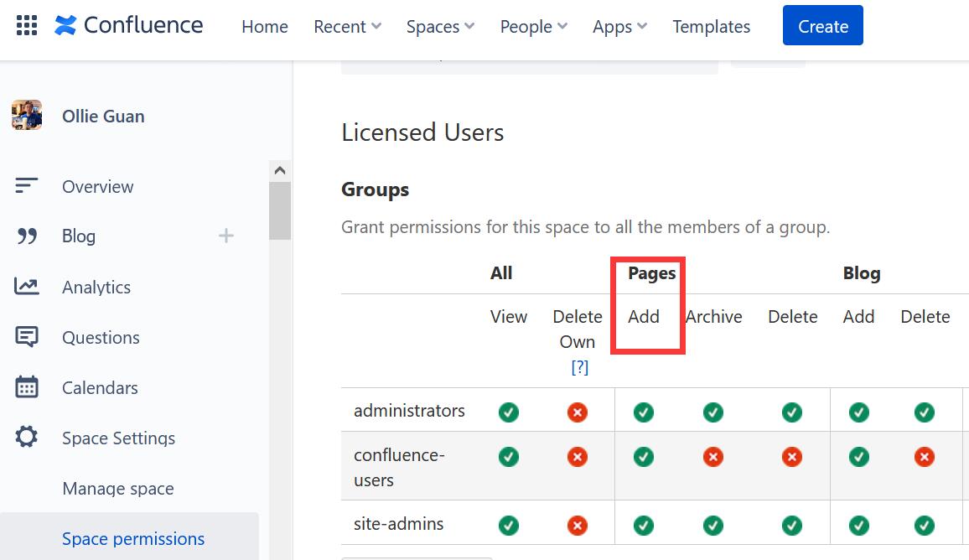This screenshot has width=969, height=560.
Task: Enable Archive Pages permission for confluence-users
Action: [x=713, y=457]
